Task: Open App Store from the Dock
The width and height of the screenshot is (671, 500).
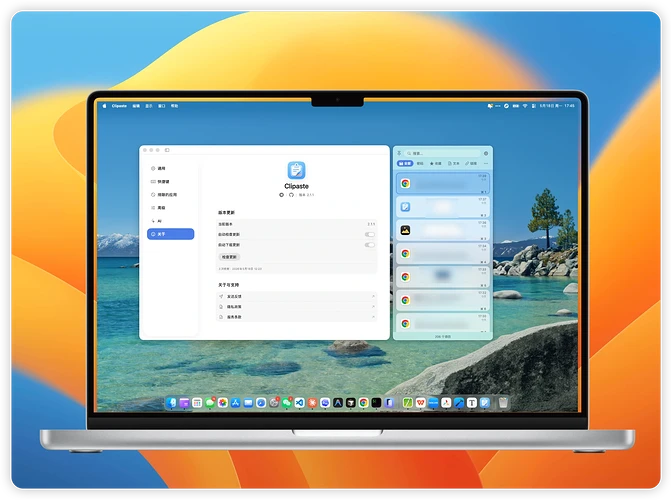Action: [x=235, y=402]
